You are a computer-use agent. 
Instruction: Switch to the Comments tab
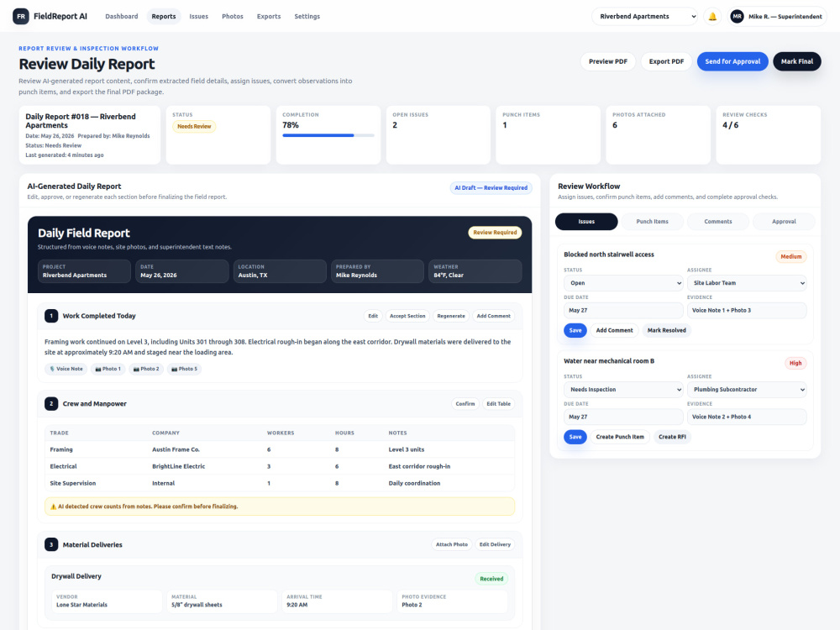tap(718, 222)
